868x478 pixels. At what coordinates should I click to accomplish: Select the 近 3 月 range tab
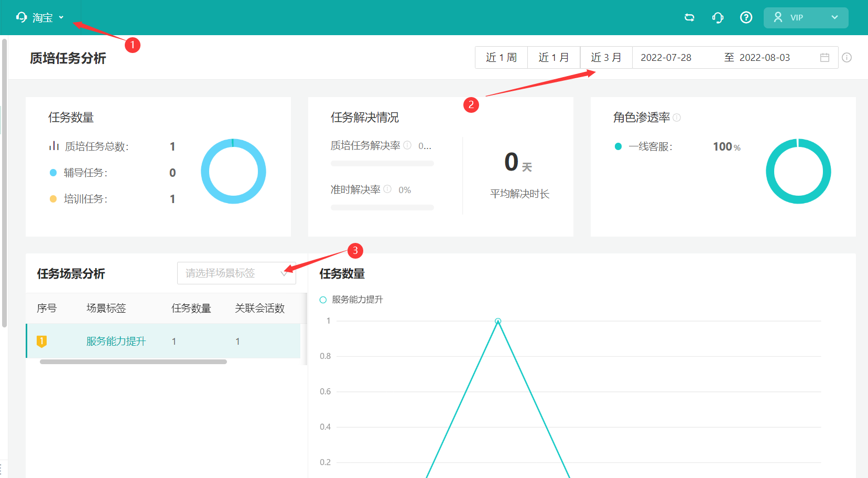[606, 58]
